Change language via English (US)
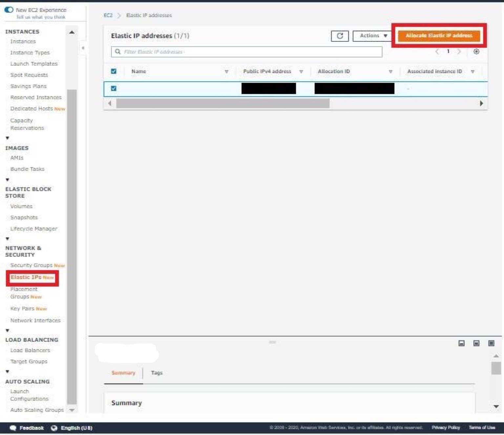Screen dimensions: 504x435 (76, 428)
